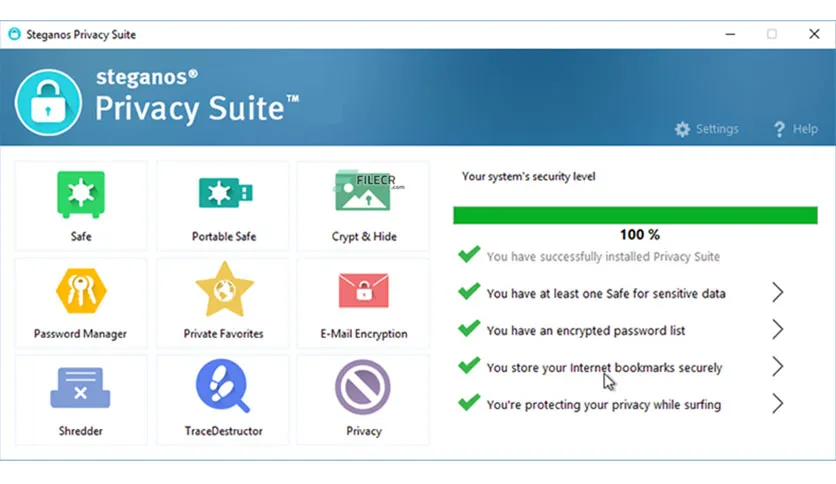Expand the Safe for sensitive data arrow

pyautogui.click(x=777, y=293)
